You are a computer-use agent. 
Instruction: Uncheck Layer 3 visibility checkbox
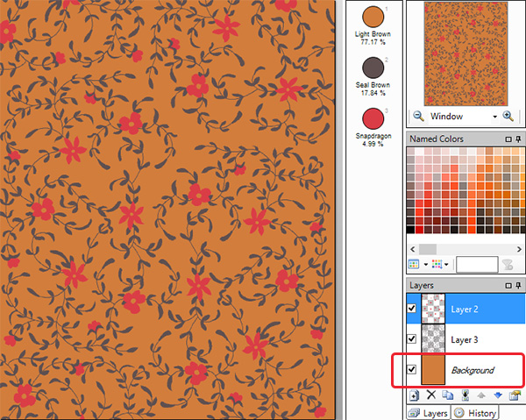pyautogui.click(x=413, y=338)
